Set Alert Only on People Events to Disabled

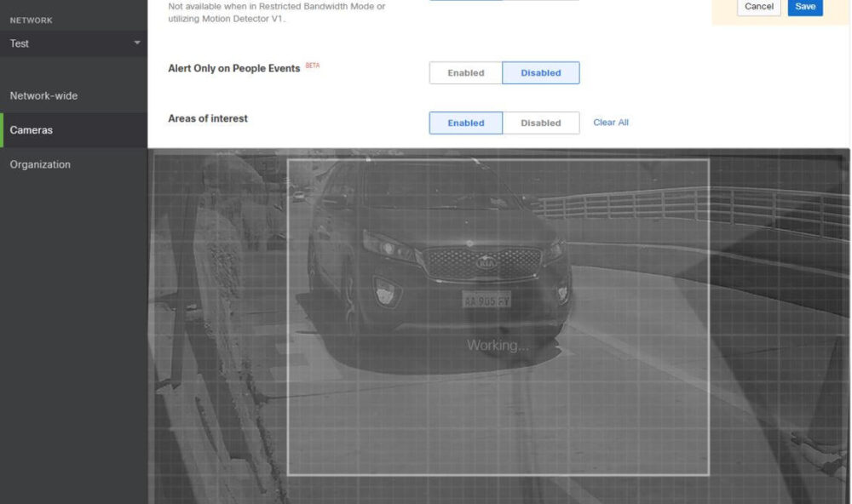click(x=541, y=72)
